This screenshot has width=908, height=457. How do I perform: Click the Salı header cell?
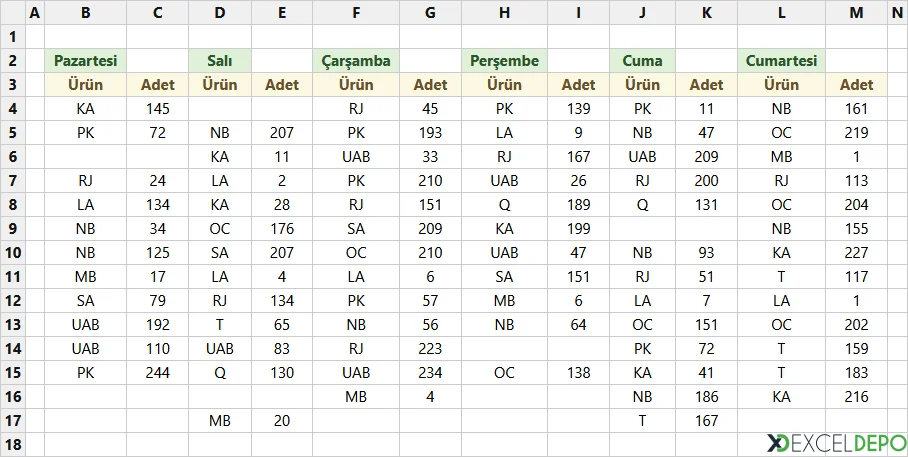pos(220,61)
